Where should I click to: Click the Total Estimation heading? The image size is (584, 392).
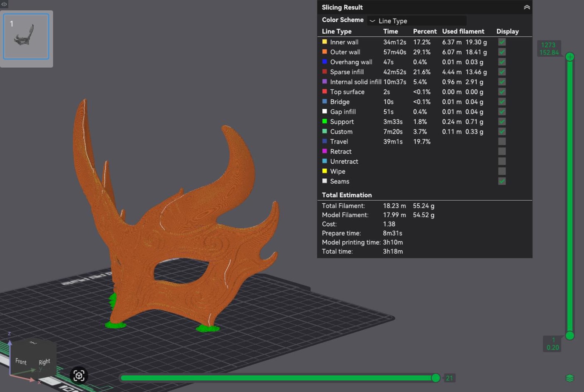tap(347, 195)
